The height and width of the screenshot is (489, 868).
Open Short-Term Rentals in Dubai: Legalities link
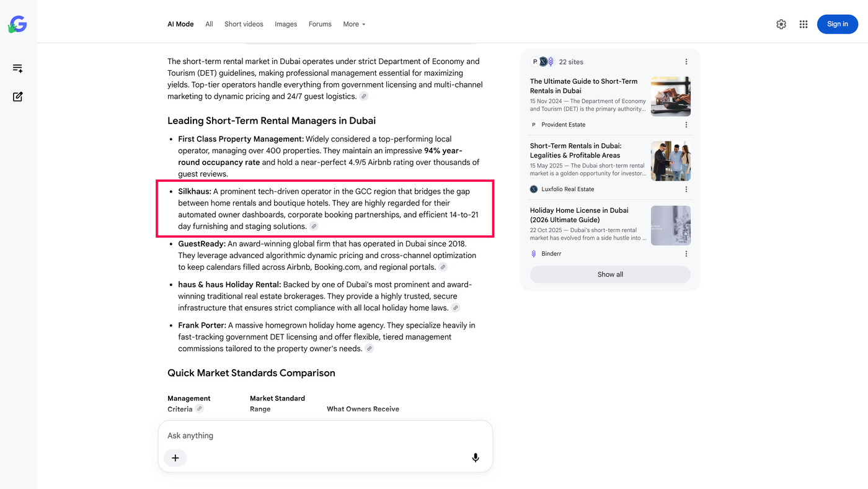575,151
